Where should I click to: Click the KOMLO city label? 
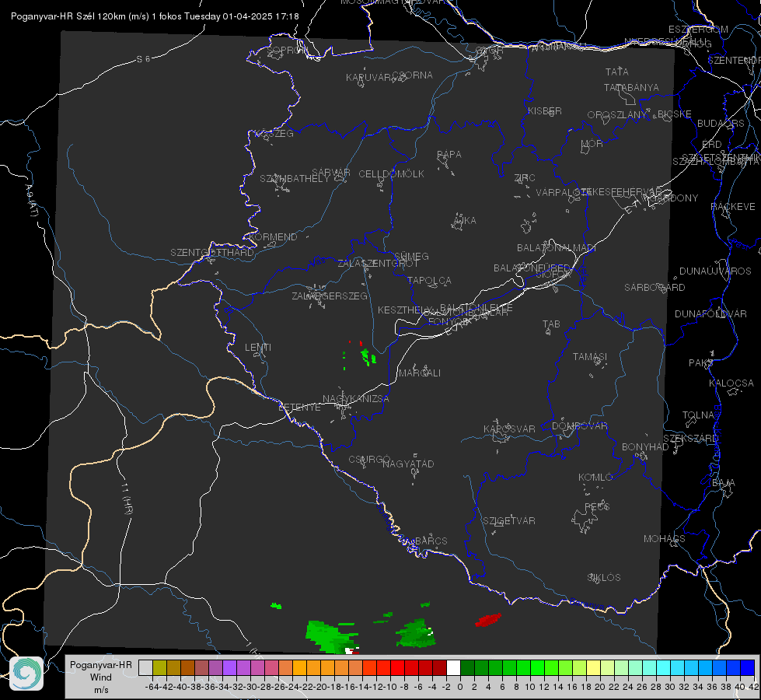click(595, 477)
